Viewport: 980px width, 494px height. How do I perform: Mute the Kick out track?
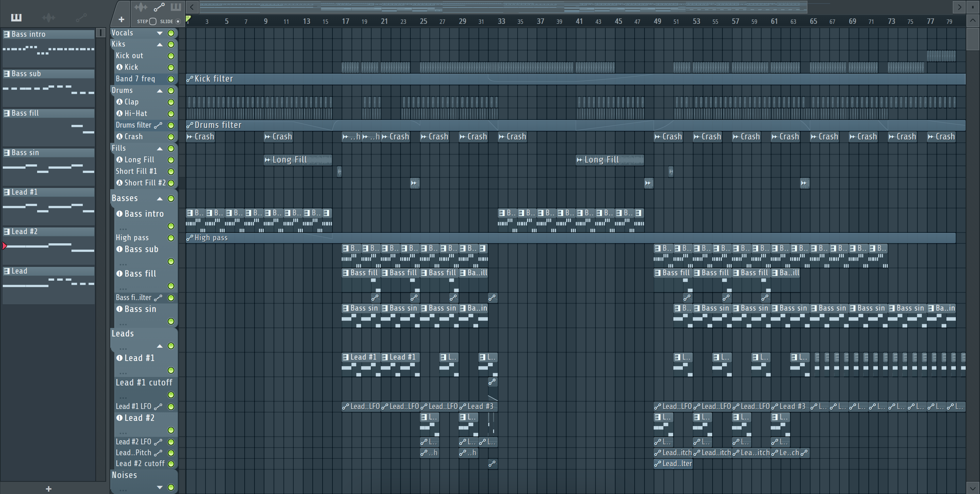pos(171,56)
